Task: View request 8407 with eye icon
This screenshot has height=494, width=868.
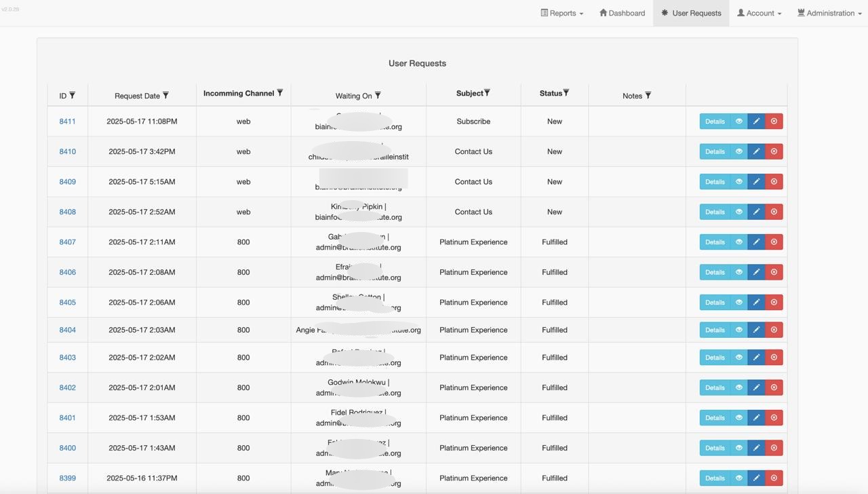Action: pyautogui.click(x=739, y=242)
